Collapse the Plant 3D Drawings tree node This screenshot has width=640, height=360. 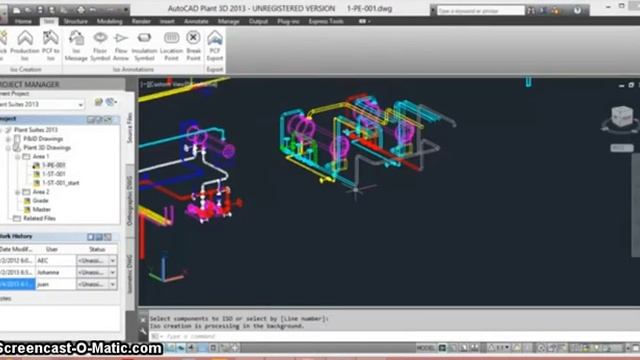8,148
